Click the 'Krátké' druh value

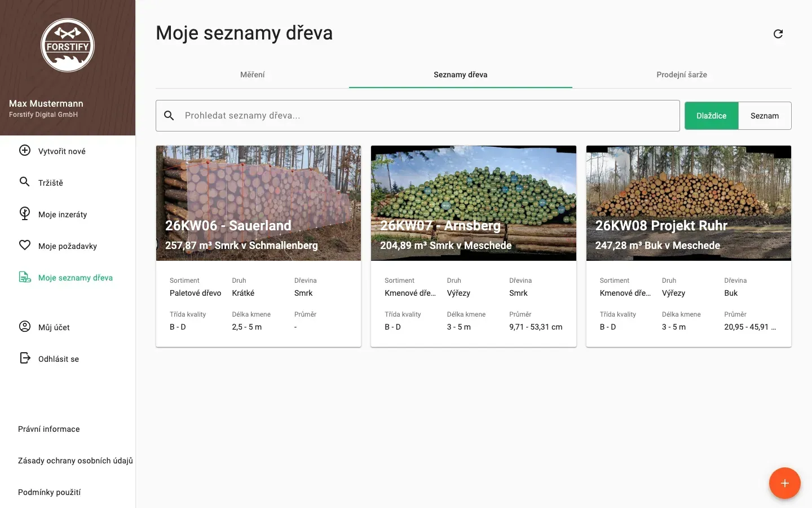(x=243, y=293)
